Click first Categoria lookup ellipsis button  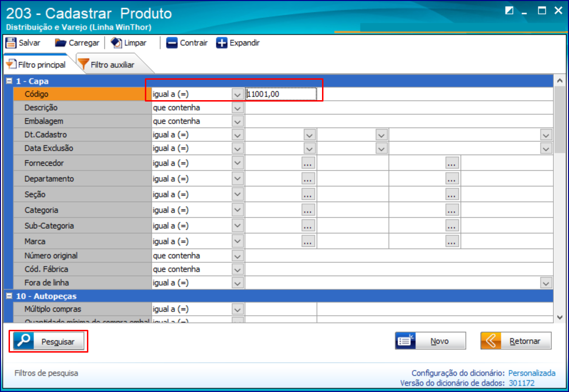coord(308,210)
